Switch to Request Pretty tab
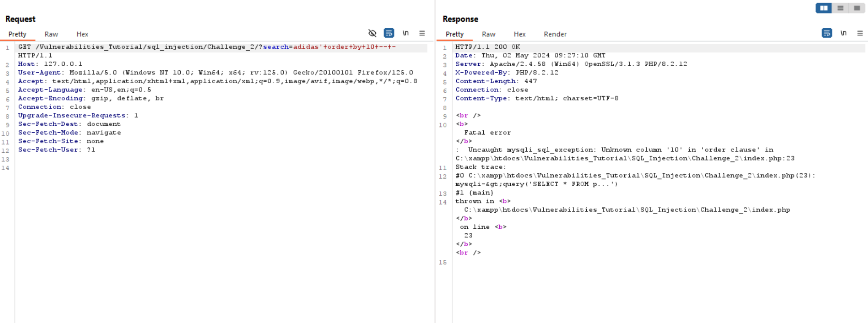The width and height of the screenshot is (868, 323). [x=17, y=34]
